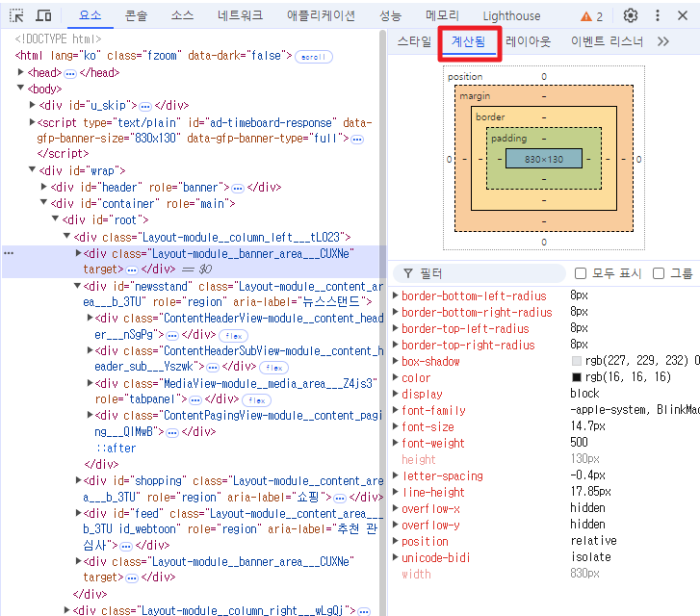This screenshot has width=700, height=616.
Task: Click the flex badge on MediaView div
Action: coord(257,400)
